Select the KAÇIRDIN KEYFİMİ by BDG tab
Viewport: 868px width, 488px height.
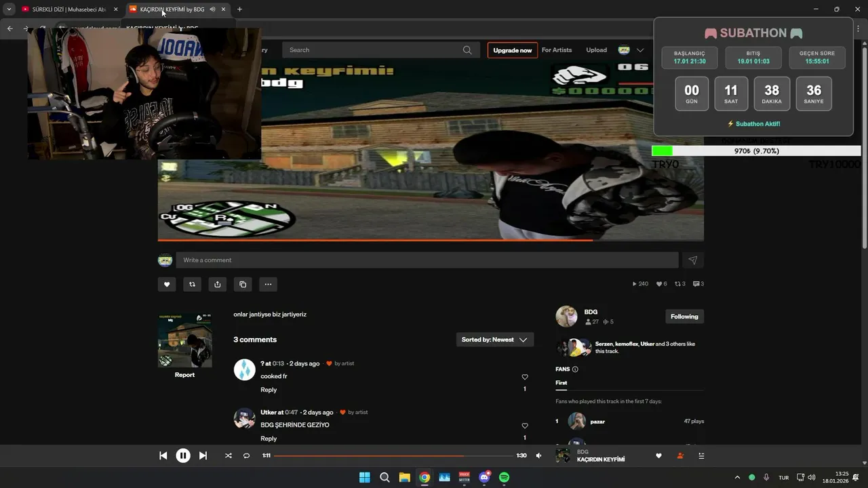click(172, 9)
